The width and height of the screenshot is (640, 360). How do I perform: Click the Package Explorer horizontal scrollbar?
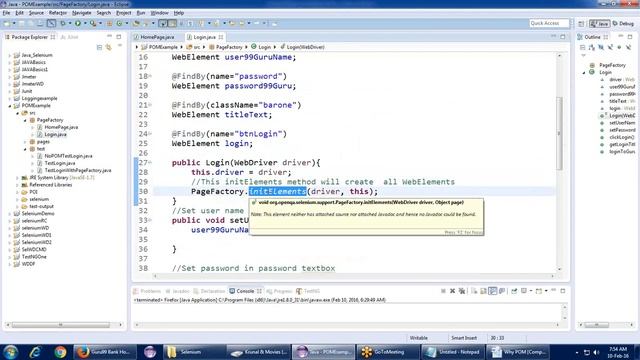(60, 325)
